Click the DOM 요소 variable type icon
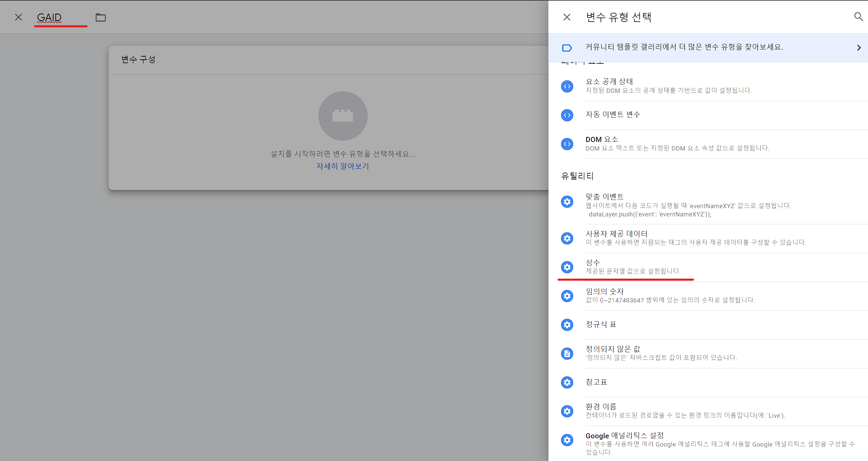The width and height of the screenshot is (868, 461). click(x=567, y=144)
